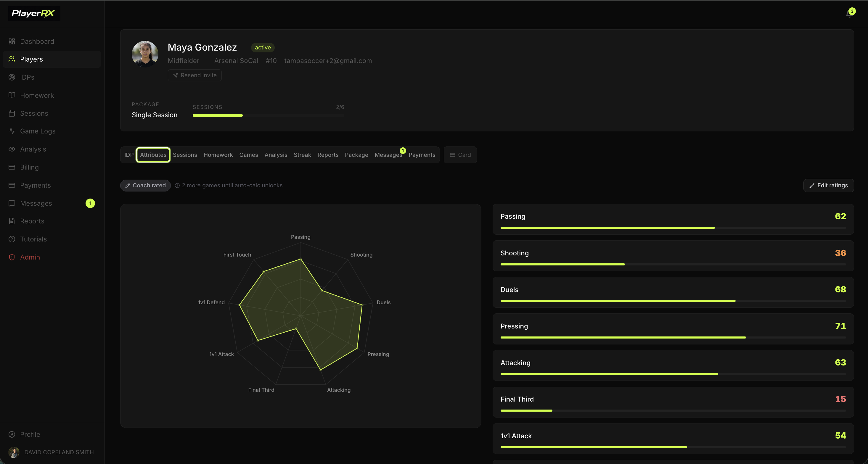Click the IDPs target icon

(x=12, y=77)
